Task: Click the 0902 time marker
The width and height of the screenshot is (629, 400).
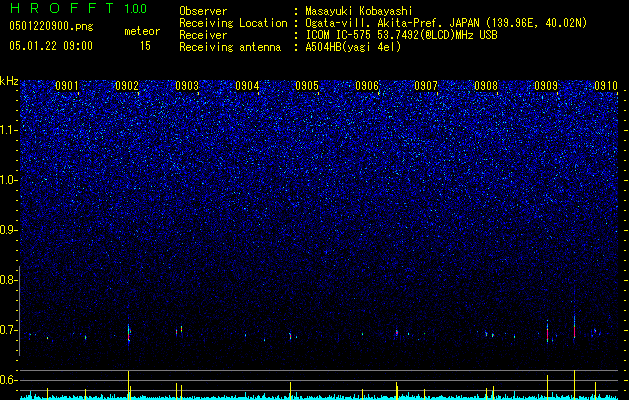Action: click(x=127, y=86)
